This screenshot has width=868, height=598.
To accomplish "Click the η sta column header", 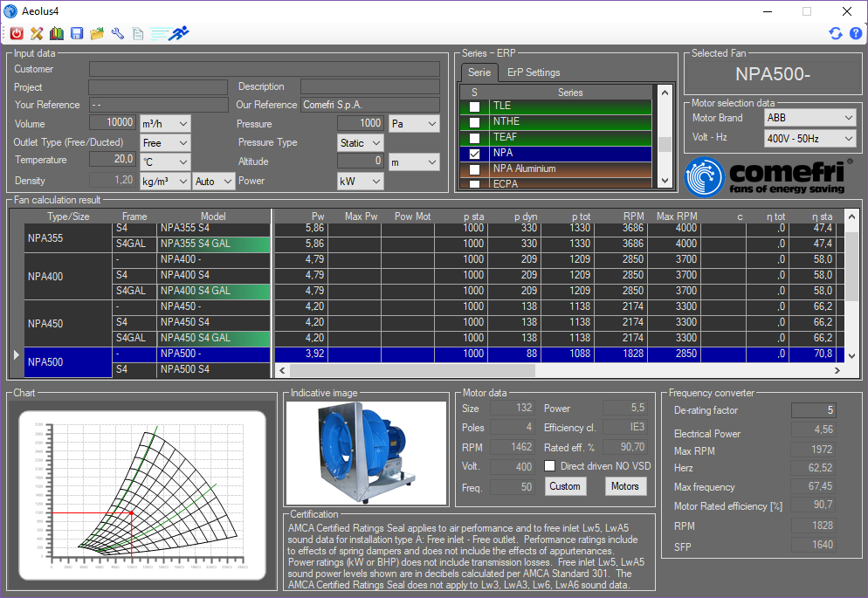I will tap(822, 217).
